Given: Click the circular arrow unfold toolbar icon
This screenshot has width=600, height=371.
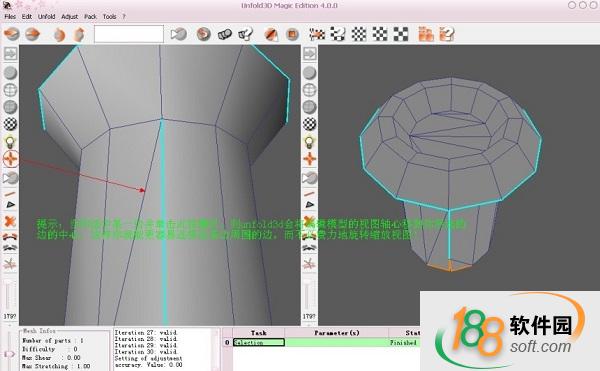Looking at the screenshot, I should 204,34.
